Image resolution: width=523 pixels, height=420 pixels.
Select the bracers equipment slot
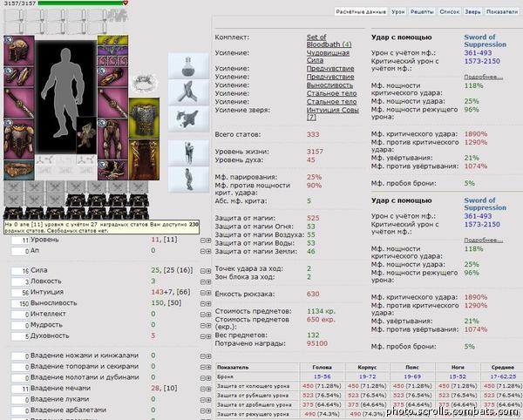point(19,77)
